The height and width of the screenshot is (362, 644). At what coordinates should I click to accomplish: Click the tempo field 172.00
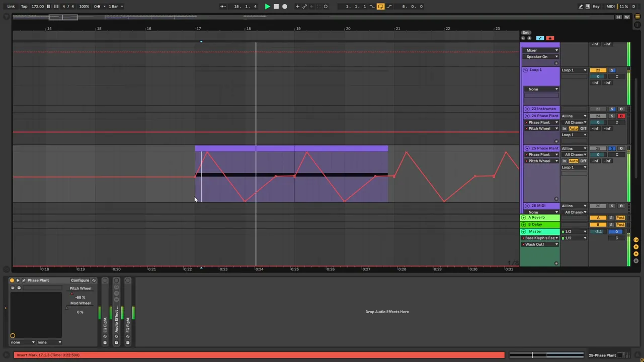coord(38,7)
